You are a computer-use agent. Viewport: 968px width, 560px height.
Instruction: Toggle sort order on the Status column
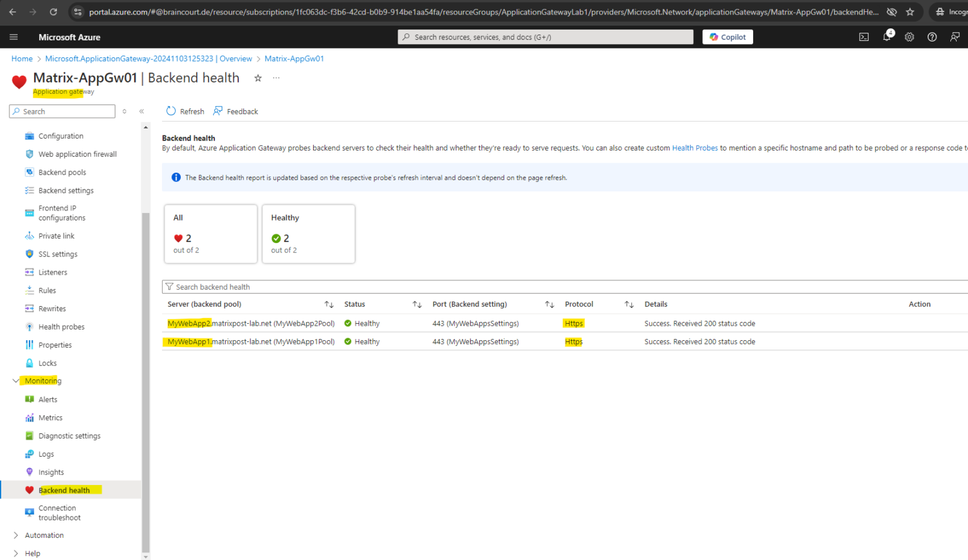[417, 304]
